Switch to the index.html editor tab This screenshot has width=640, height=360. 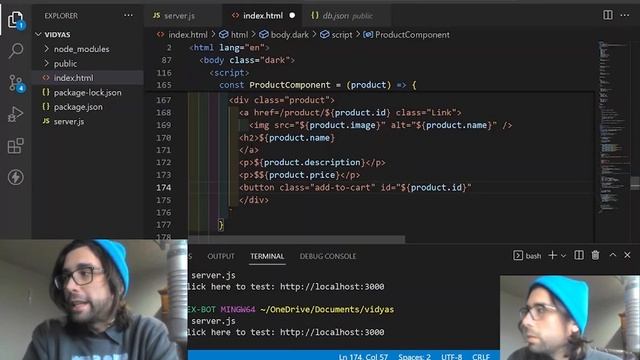pos(262,16)
